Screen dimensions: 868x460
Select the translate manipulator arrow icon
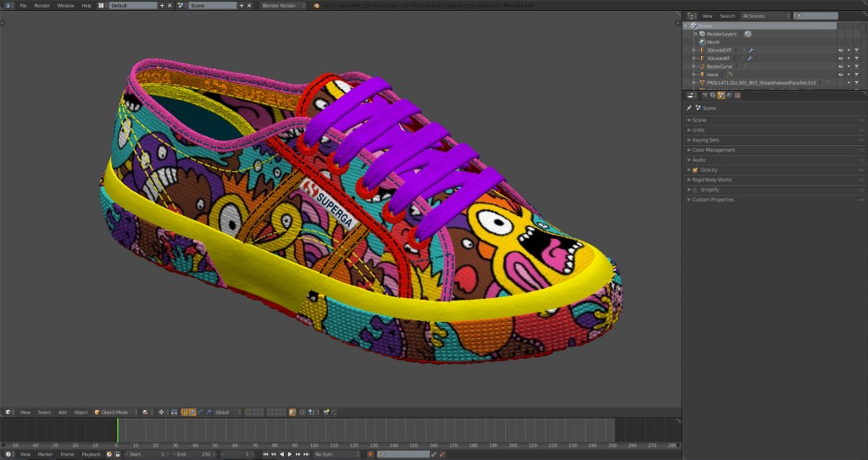192,413
